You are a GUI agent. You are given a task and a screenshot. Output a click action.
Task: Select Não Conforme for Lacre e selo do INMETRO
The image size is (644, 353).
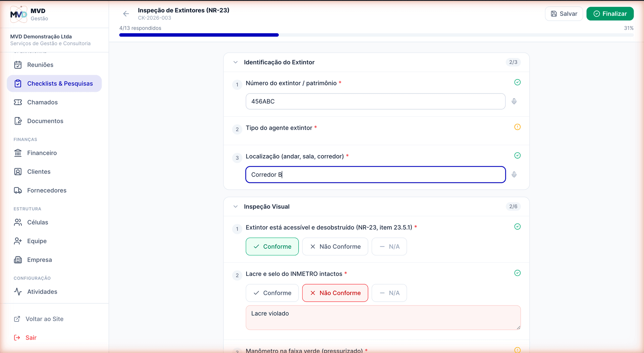[x=335, y=293]
